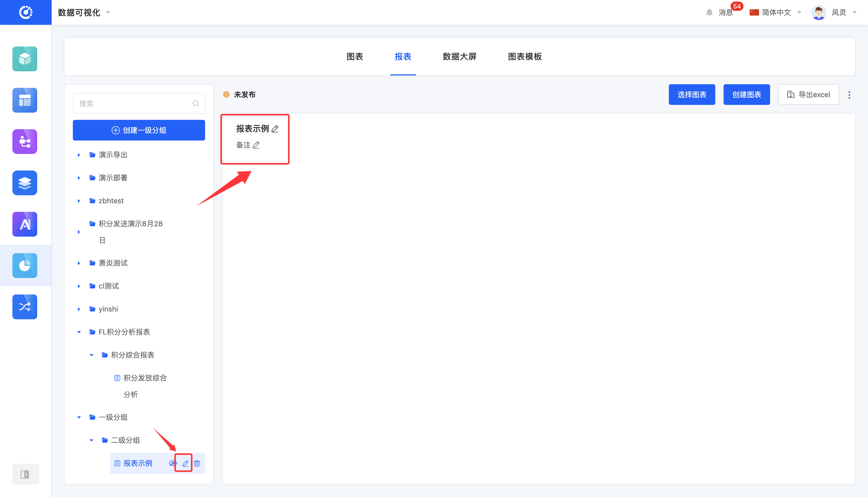Collapse the left sidebar with bottom toggle

point(25,474)
